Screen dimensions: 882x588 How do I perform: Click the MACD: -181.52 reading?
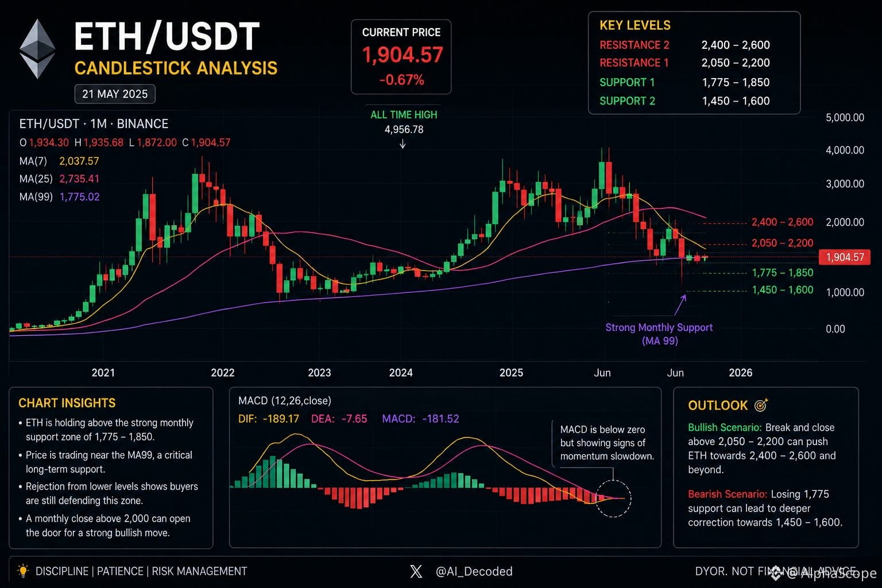(420, 419)
